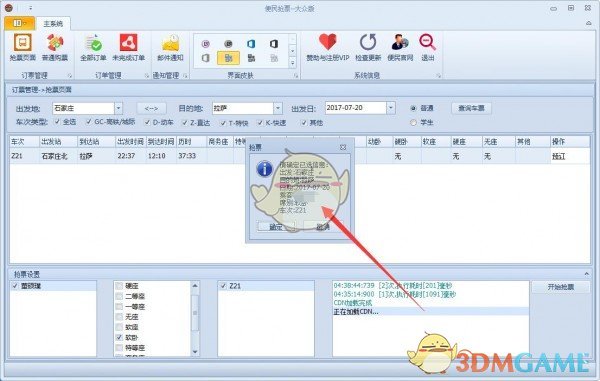
Task: Open the 系统信息 group dialog launcher
Action: [439, 76]
